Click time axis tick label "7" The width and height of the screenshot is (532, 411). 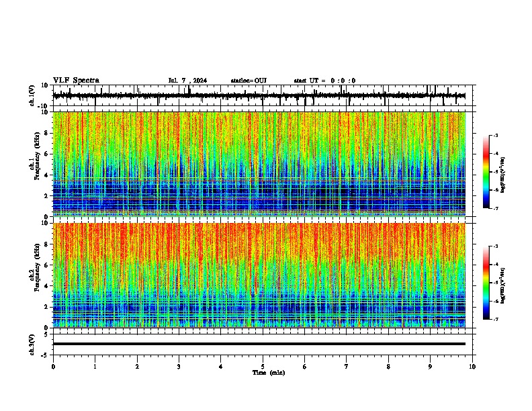tap(347, 367)
